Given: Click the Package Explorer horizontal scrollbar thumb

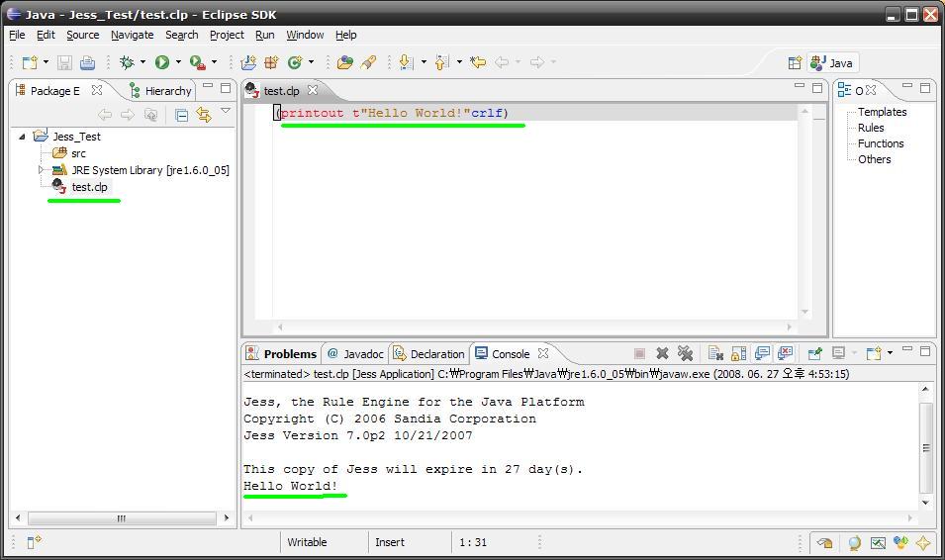Looking at the screenshot, I should (122, 517).
